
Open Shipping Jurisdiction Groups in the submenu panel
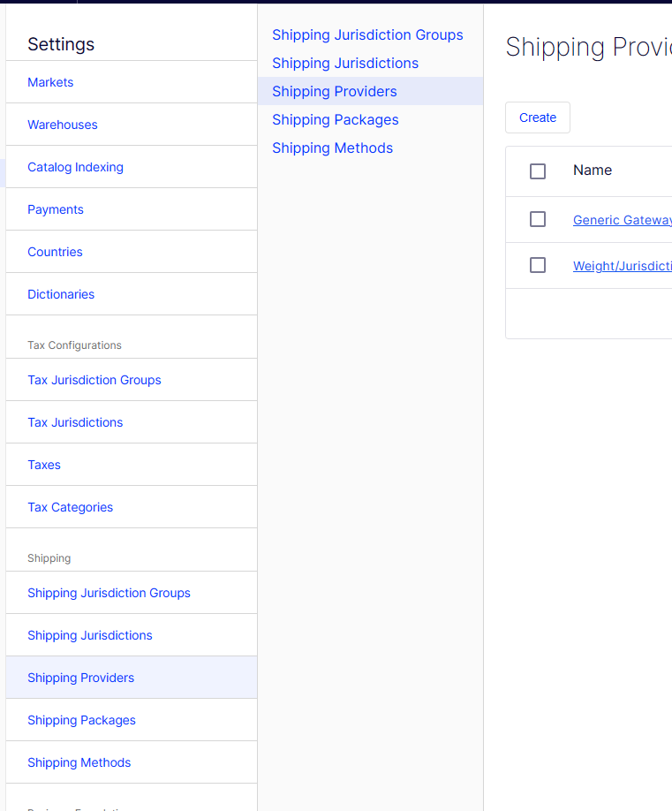367,35
